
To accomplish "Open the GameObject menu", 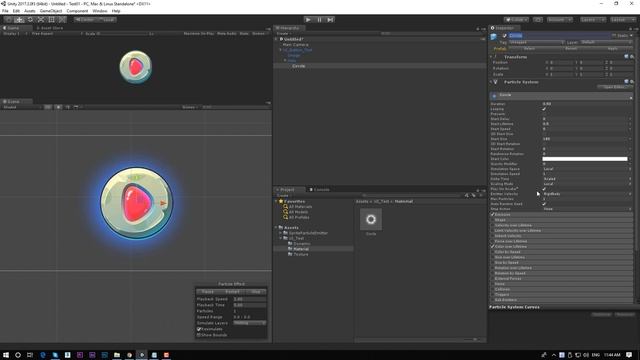I will pos(51,11).
